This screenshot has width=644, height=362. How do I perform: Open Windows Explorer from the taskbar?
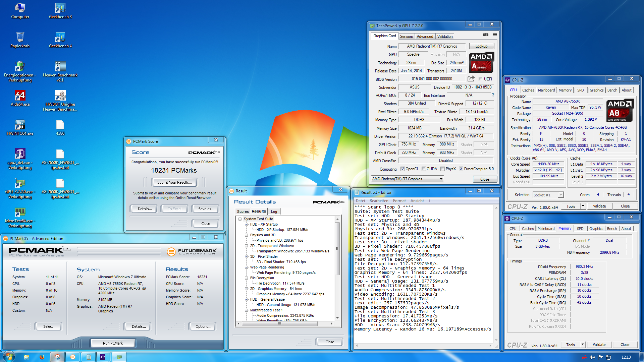[26, 357]
